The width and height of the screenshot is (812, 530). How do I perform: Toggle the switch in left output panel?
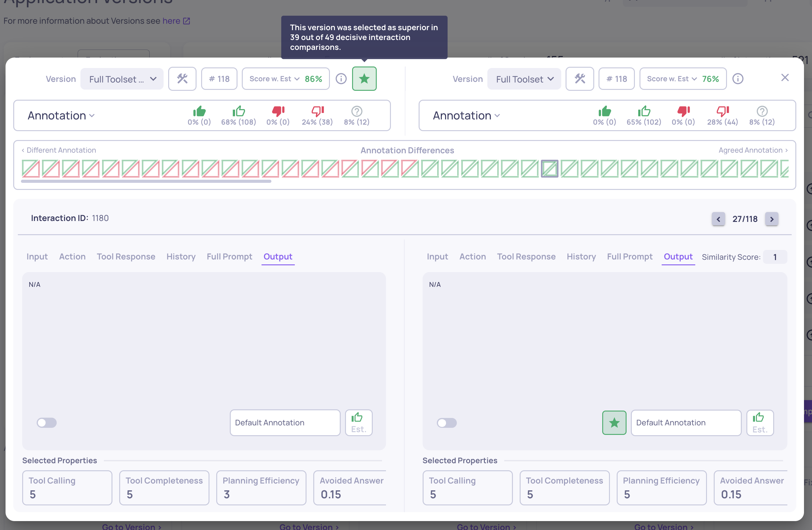pos(47,423)
